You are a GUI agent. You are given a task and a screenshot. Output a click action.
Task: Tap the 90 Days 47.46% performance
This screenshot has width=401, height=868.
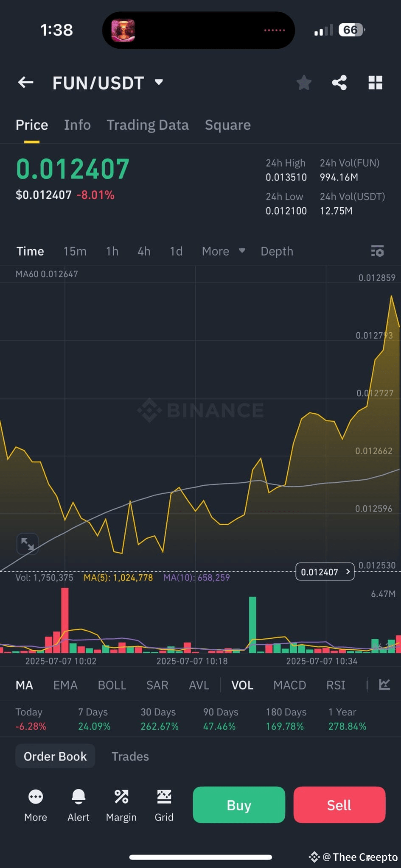coord(221,719)
